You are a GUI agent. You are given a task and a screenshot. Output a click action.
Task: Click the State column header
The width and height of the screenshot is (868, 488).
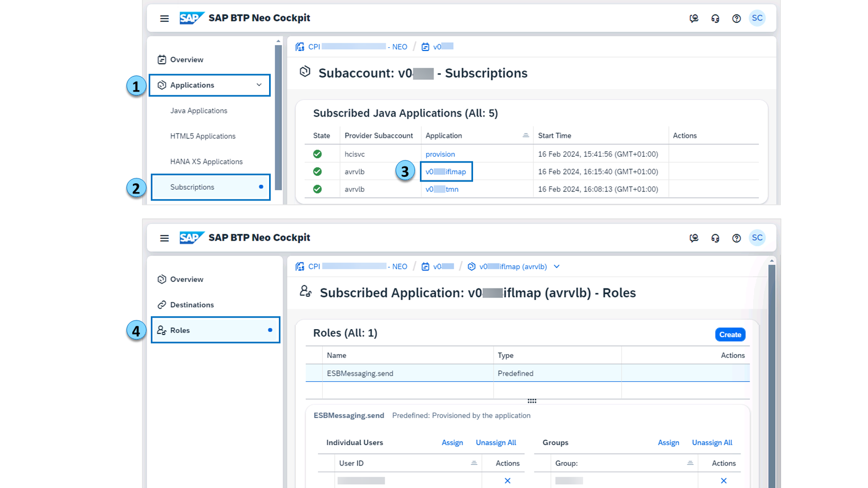322,136
